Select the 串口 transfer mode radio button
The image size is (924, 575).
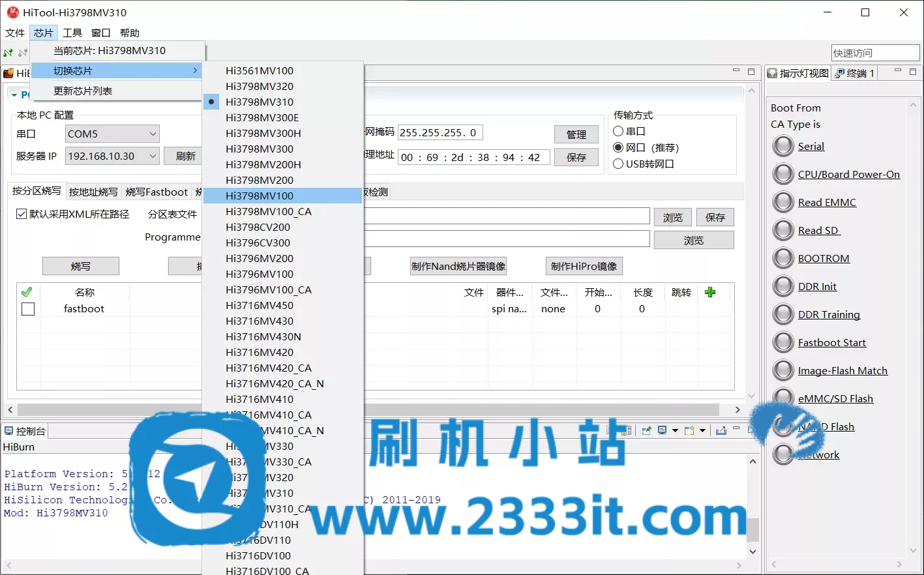pos(619,131)
